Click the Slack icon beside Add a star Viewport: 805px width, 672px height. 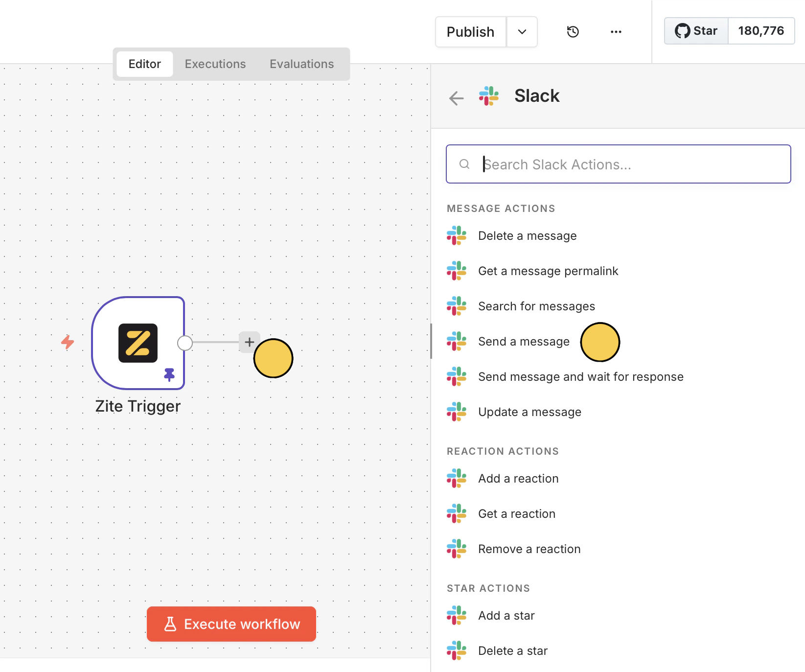[457, 615]
